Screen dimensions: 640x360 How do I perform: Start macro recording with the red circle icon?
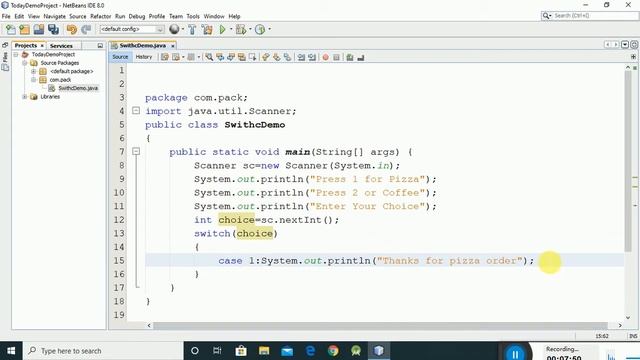325,57
